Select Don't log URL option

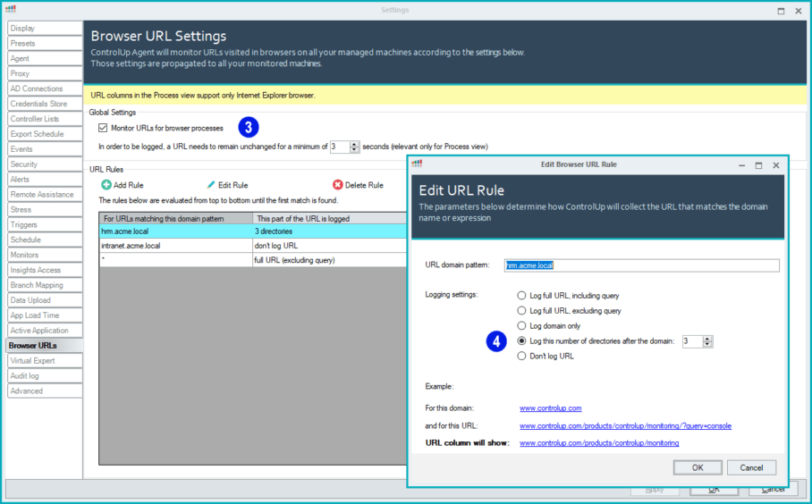coord(521,356)
